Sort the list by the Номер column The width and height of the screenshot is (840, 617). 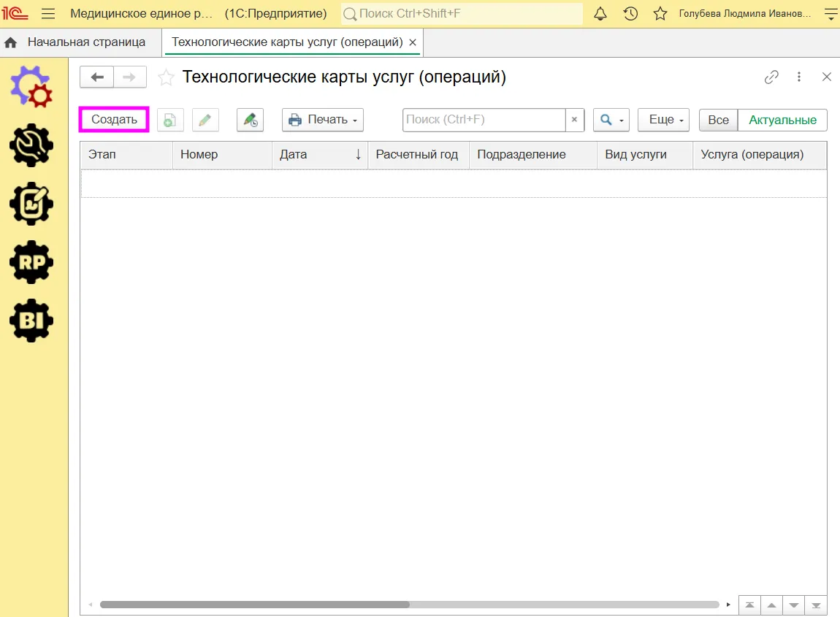(222, 155)
